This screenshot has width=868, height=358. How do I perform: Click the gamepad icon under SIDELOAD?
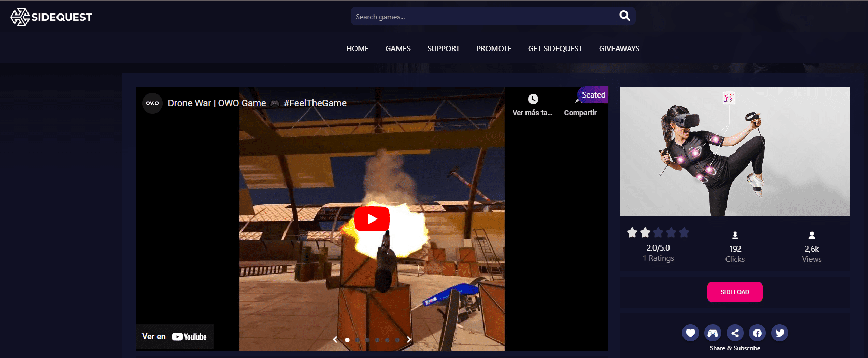click(x=713, y=333)
